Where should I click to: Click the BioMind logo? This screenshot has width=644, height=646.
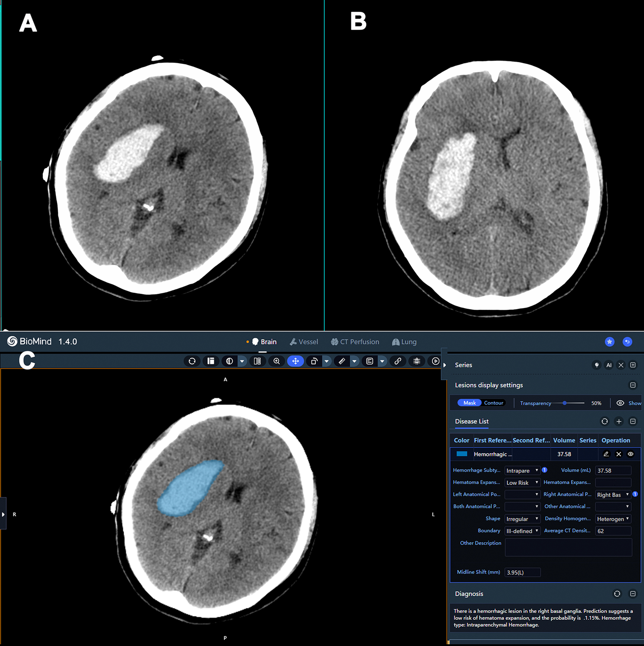29,341
